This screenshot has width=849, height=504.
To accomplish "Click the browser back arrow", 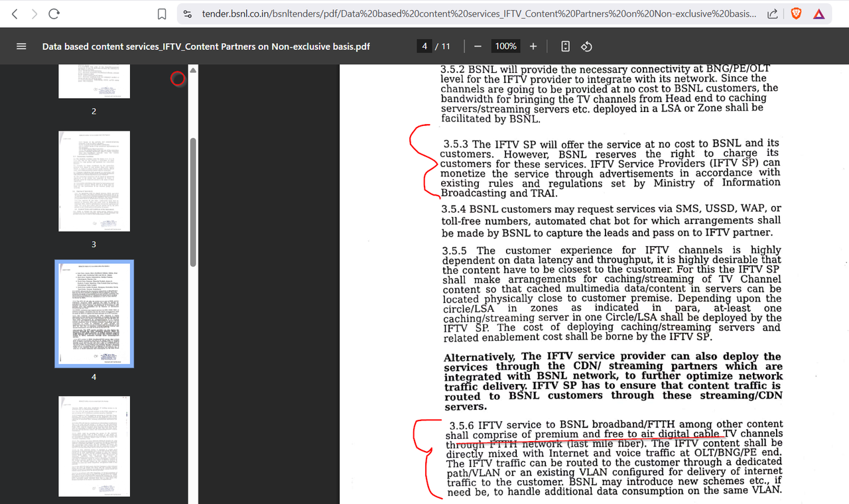I will coord(15,14).
